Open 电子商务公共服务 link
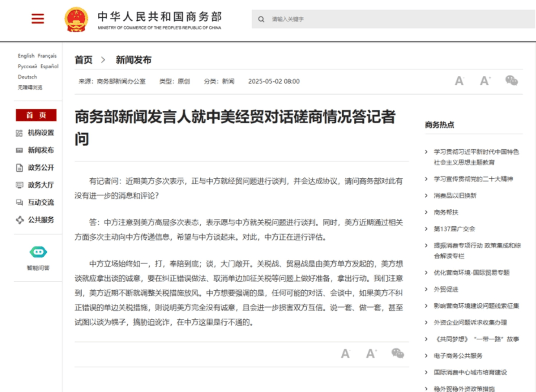Viewport: 536px width, 392px height. [458, 356]
